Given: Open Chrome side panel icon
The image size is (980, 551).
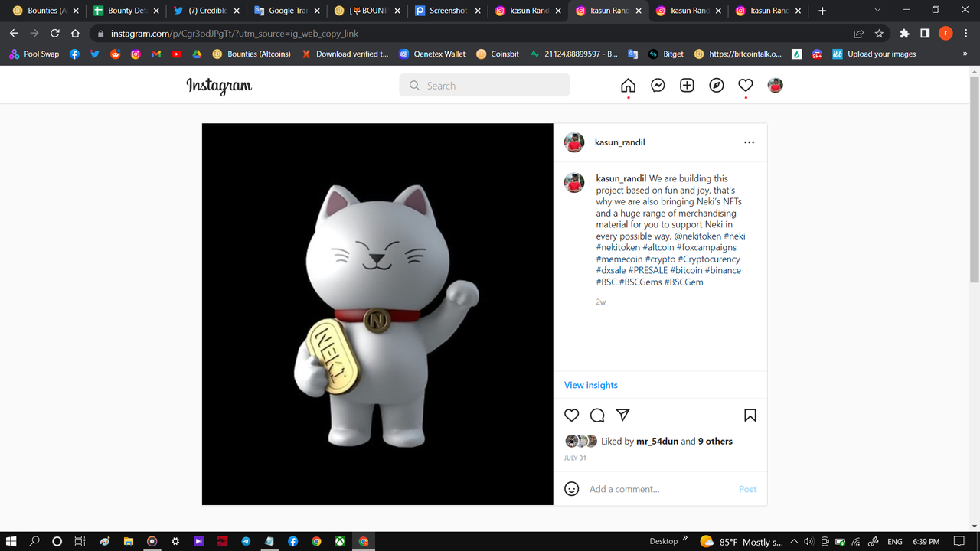Looking at the screenshot, I should (925, 34).
